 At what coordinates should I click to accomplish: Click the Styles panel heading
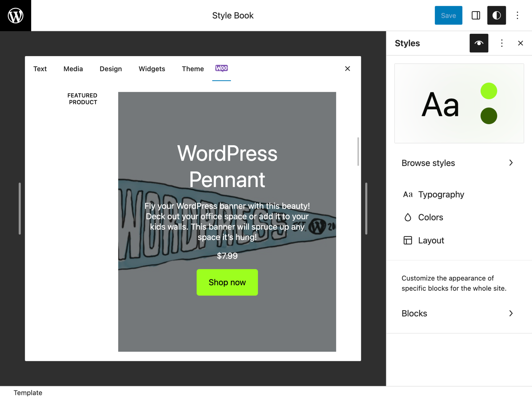point(407,43)
